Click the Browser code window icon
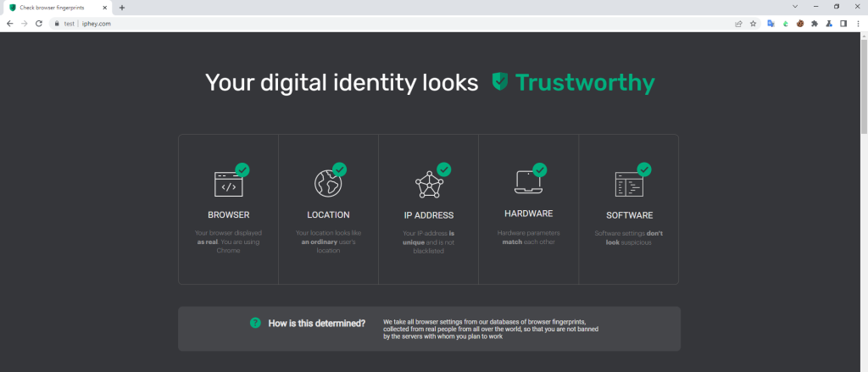The image size is (868, 372). pyautogui.click(x=229, y=185)
